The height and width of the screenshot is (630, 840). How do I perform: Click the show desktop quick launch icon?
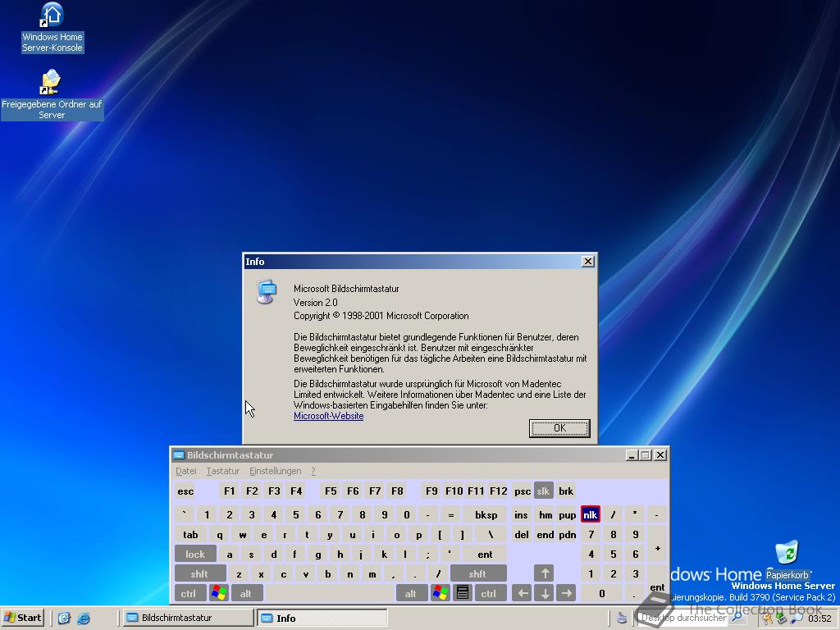click(64, 618)
